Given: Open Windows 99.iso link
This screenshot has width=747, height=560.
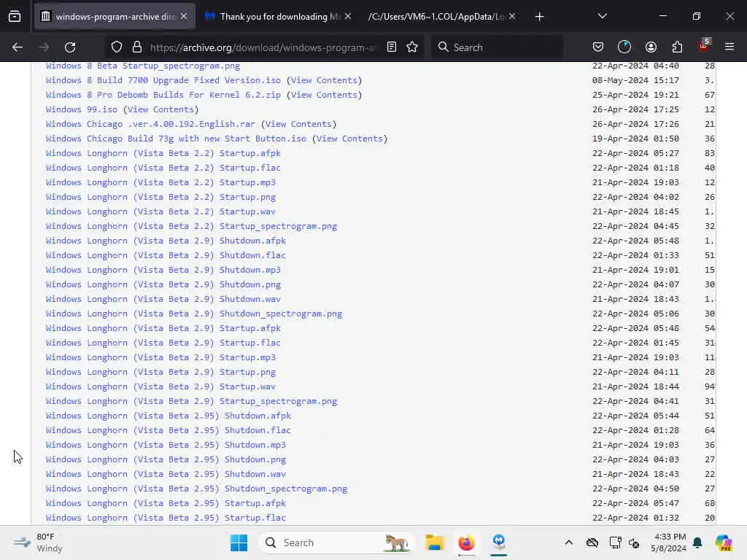Looking at the screenshot, I should 82,109.
